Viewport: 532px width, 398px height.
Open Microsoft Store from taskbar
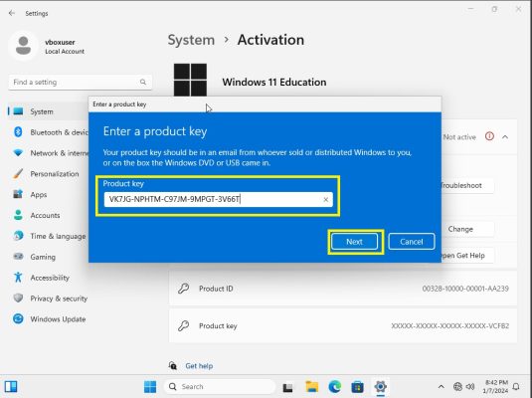(358, 387)
